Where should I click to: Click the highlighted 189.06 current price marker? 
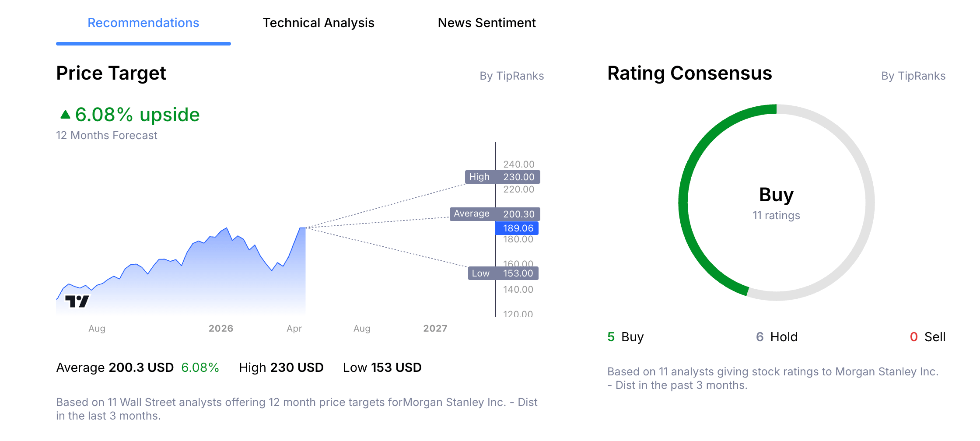(518, 228)
